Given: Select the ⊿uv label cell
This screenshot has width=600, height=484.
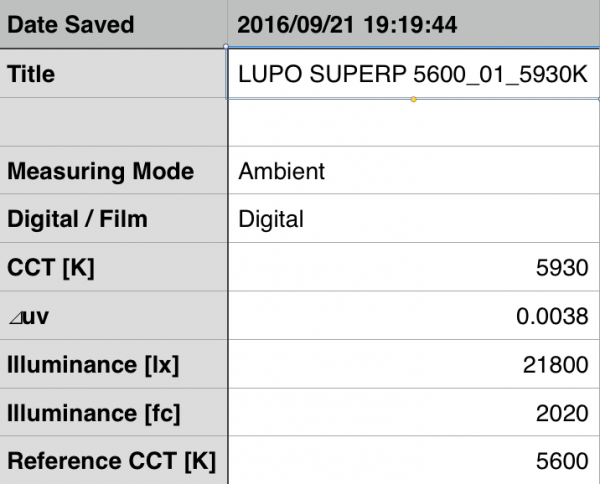Looking at the screenshot, I should (113, 317).
